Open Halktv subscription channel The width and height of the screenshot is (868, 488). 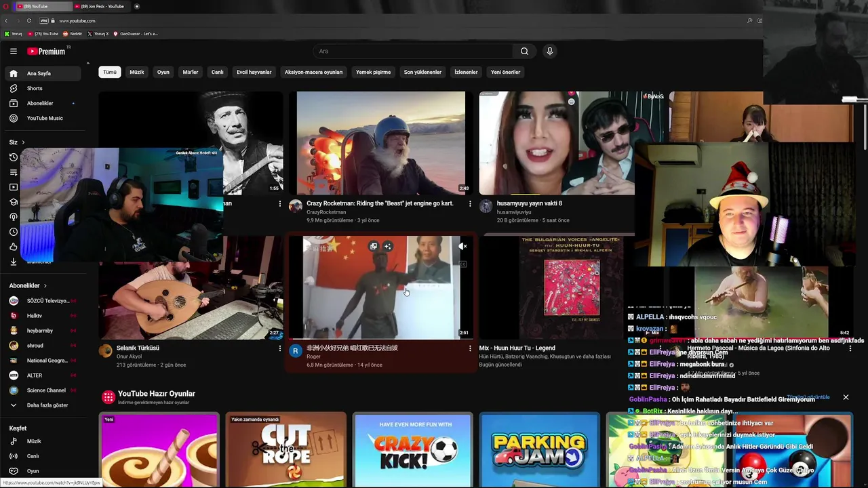click(x=42, y=316)
